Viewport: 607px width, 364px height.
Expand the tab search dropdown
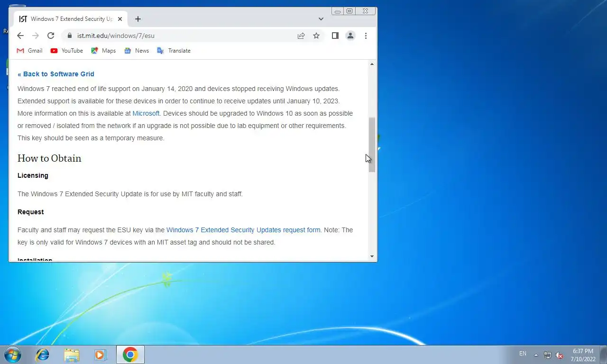[x=321, y=19]
